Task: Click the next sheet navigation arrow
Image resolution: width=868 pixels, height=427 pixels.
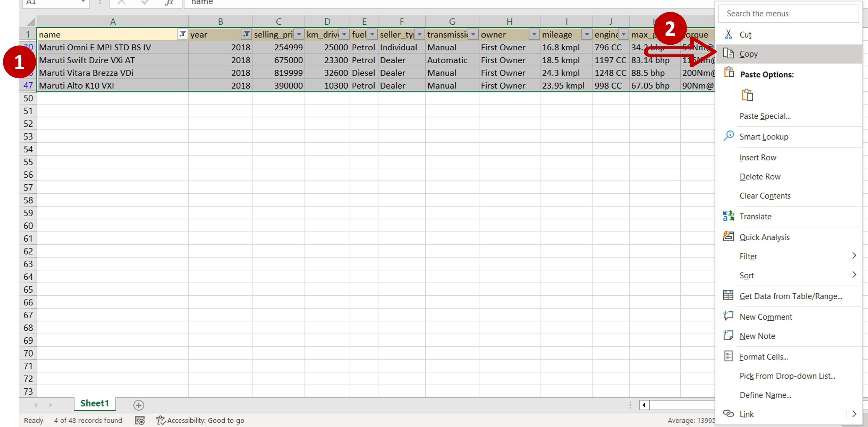Action: click(x=51, y=405)
